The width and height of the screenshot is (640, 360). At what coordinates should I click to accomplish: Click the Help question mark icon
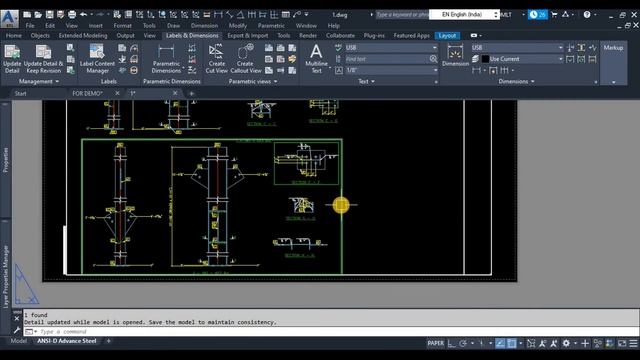click(x=587, y=15)
